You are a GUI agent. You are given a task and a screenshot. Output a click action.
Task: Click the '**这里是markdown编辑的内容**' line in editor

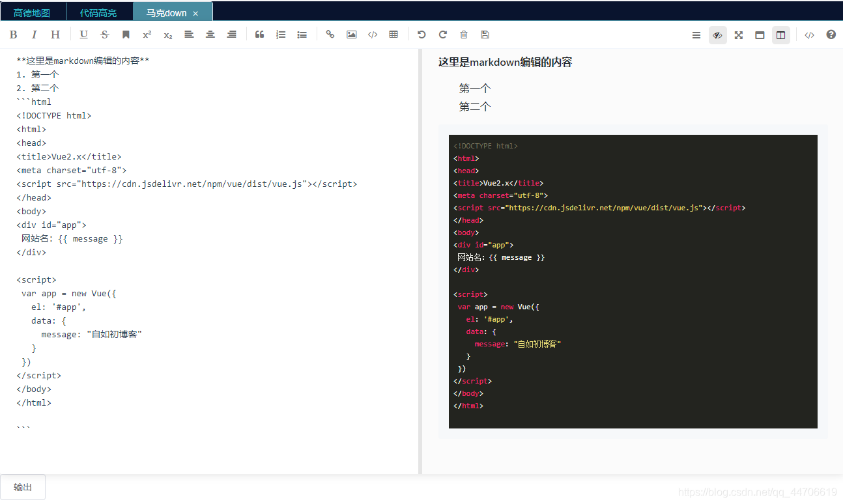[x=83, y=61]
